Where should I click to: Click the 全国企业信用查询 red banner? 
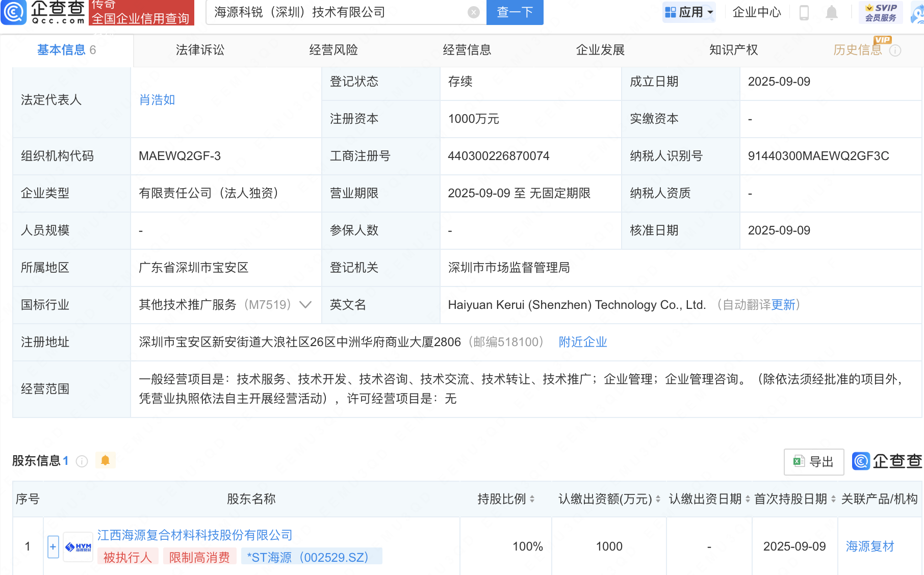click(141, 12)
